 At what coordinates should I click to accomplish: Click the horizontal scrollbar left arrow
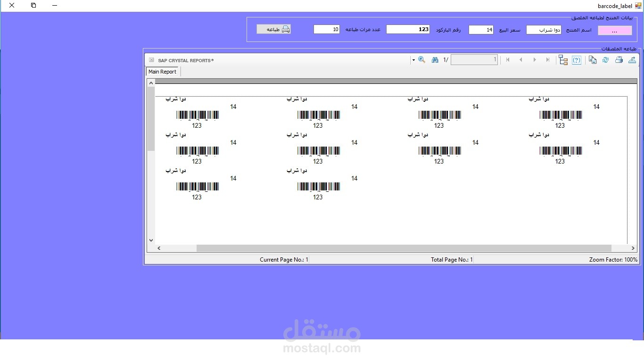[x=159, y=248]
